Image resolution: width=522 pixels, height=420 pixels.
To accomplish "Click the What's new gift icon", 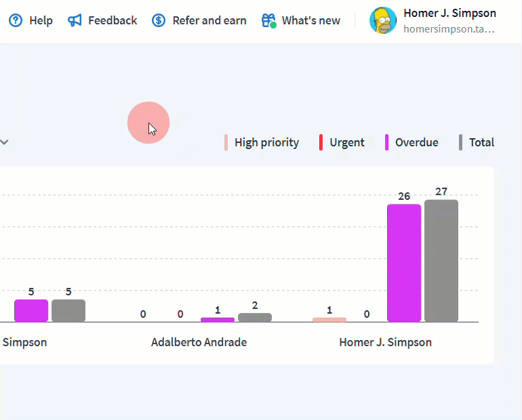I will pos(268,20).
